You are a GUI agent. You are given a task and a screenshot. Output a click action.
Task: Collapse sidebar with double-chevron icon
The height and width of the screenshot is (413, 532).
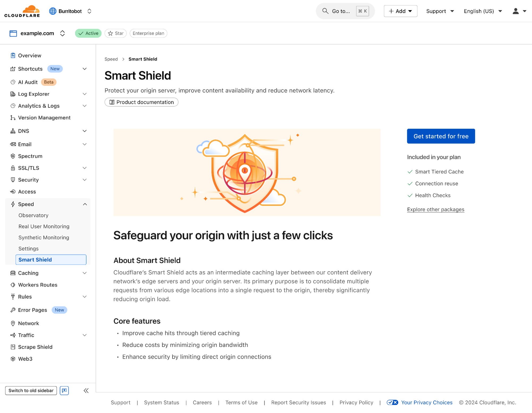(x=86, y=390)
